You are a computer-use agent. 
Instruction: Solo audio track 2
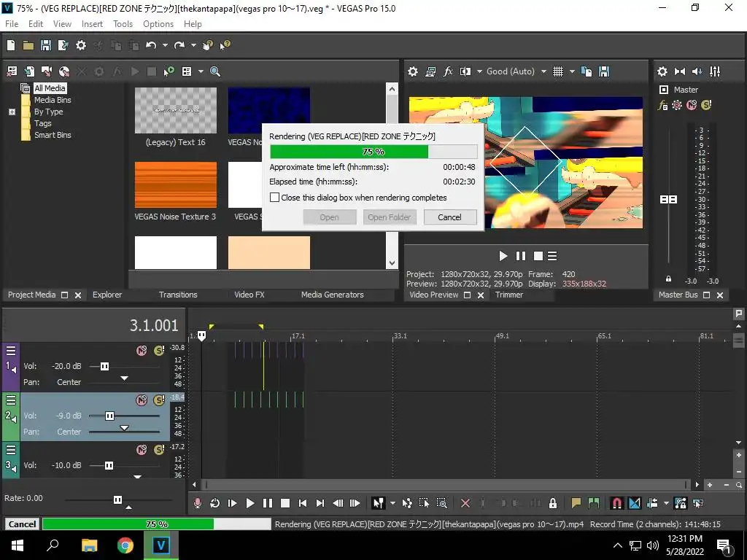[159, 400]
